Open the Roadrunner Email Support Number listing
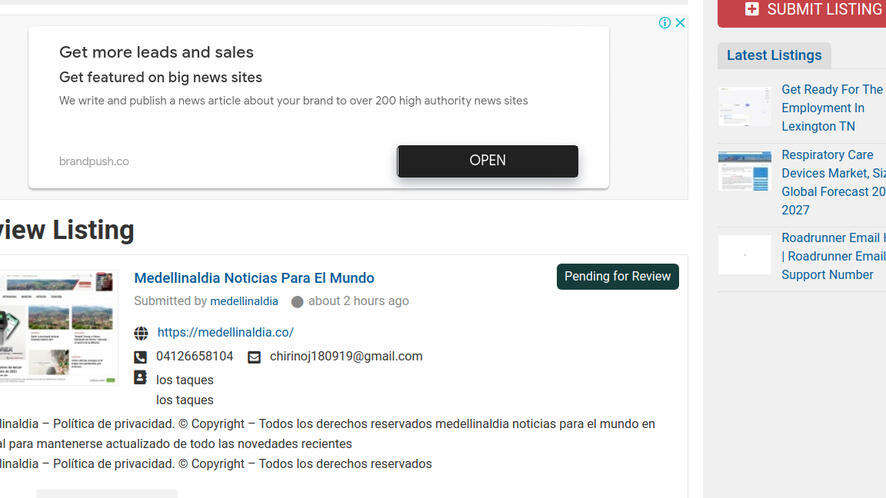This screenshot has height=498, width=886. (x=833, y=256)
